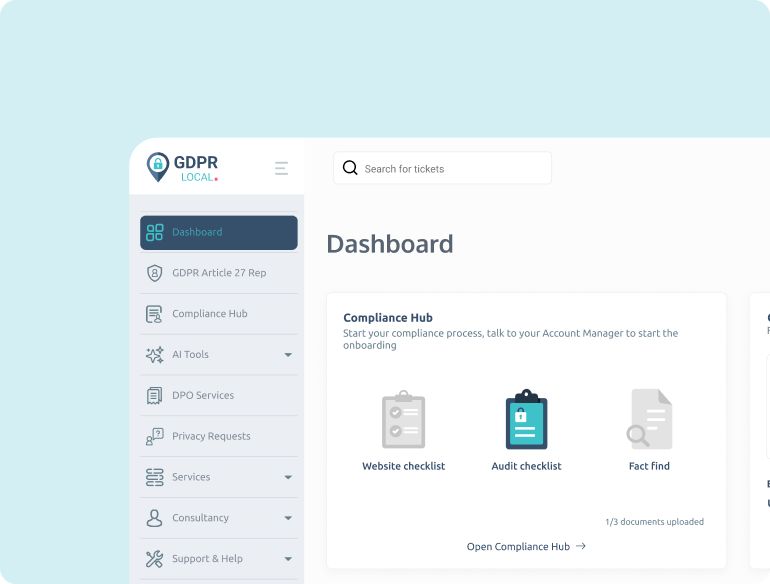Click the Dashboard page title
This screenshot has width=770, height=584.
pyautogui.click(x=390, y=244)
